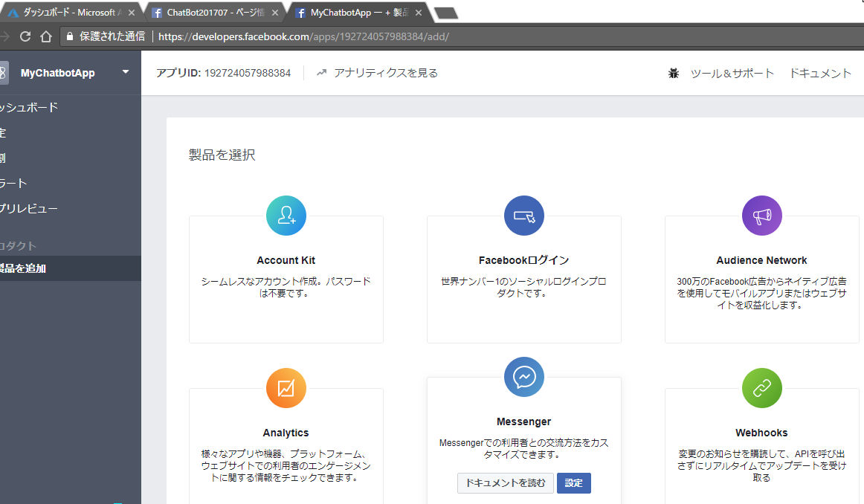Click the MyChatbotApp app logo icon

coord(3,73)
